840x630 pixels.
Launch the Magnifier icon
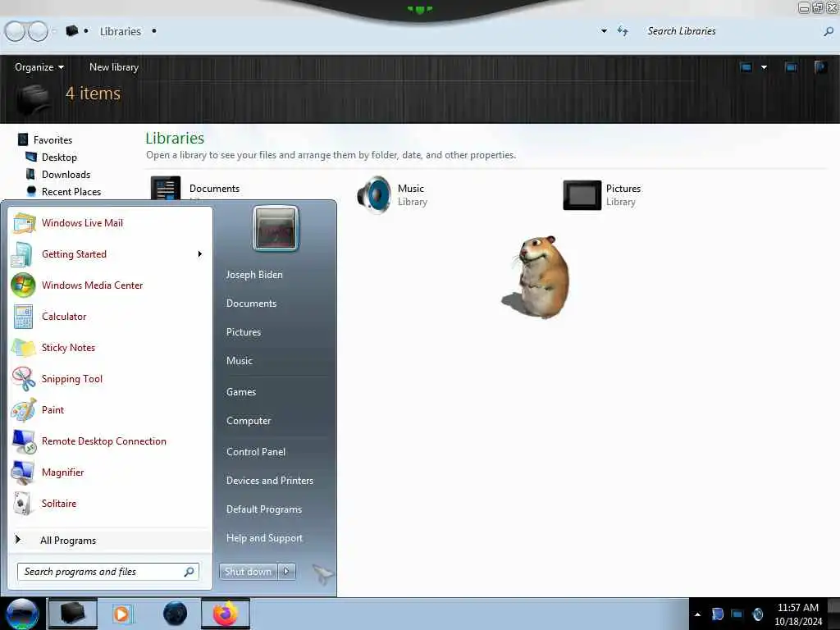(22, 472)
